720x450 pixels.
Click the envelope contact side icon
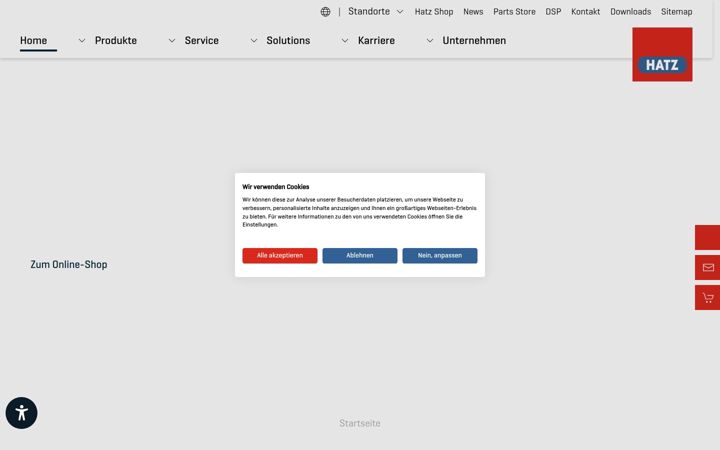click(x=708, y=267)
